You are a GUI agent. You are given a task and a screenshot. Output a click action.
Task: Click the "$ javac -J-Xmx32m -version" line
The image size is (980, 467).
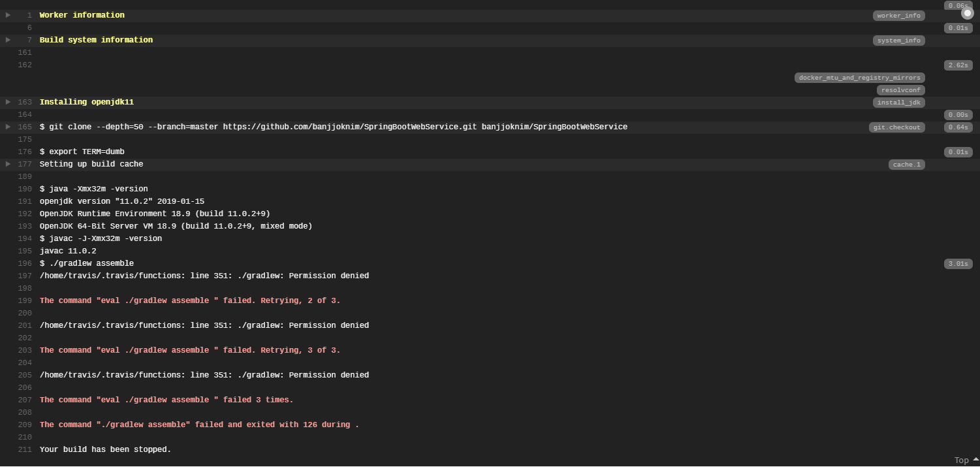pos(101,238)
